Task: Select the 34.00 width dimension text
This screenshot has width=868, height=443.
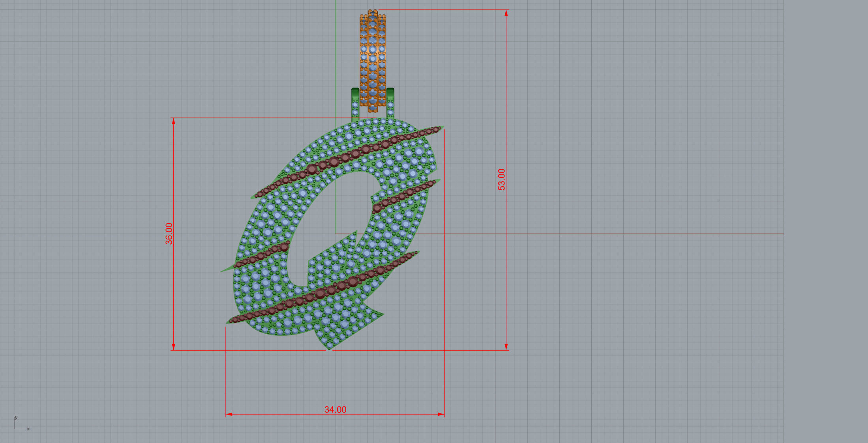Action: tap(335, 409)
